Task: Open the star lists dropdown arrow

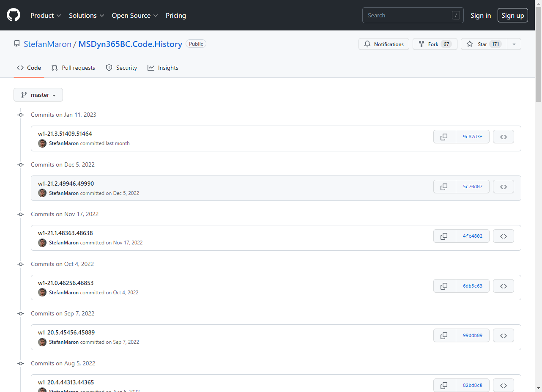Action: point(514,44)
